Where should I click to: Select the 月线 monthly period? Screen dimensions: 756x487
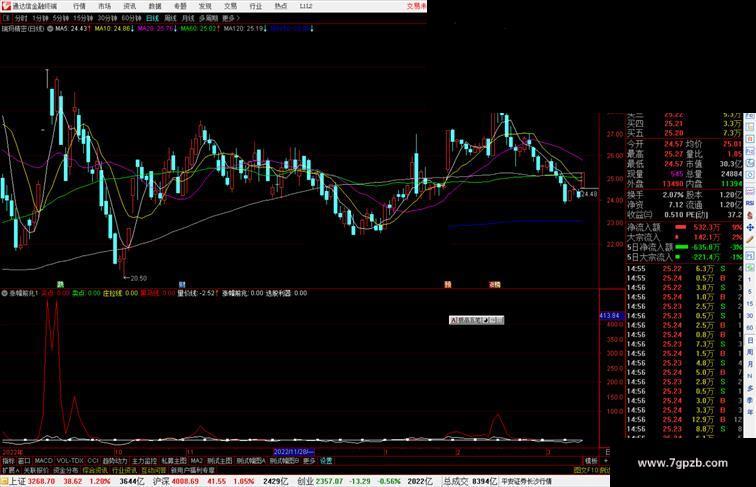point(188,18)
